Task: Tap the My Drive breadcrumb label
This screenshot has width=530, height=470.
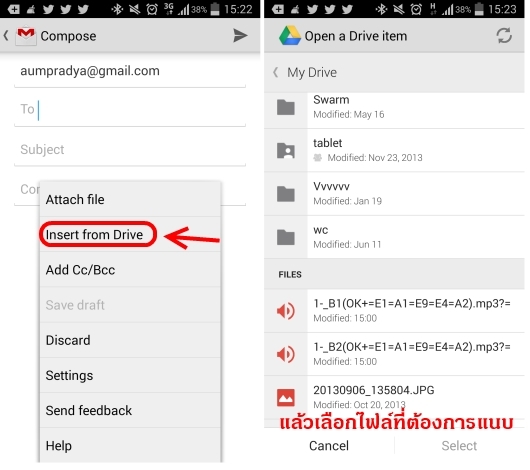Action: (x=312, y=72)
